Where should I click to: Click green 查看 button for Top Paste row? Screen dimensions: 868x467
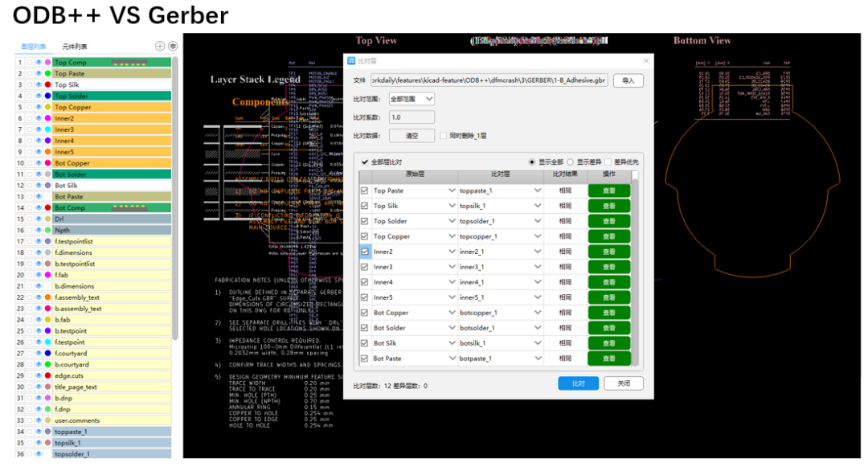click(609, 190)
